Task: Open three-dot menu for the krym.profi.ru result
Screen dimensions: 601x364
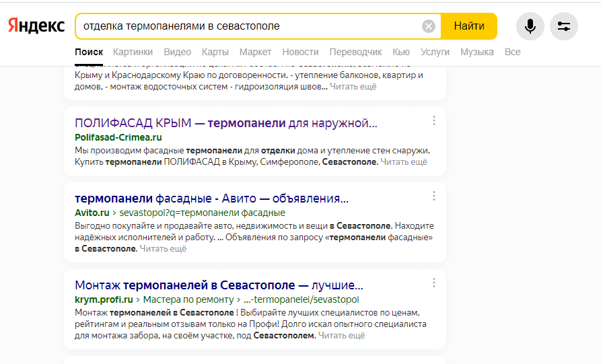Action: [434, 283]
